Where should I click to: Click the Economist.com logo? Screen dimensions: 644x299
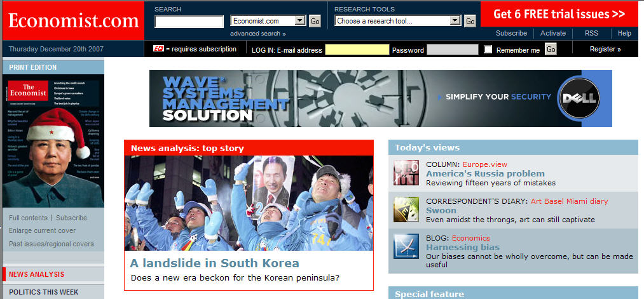click(73, 20)
